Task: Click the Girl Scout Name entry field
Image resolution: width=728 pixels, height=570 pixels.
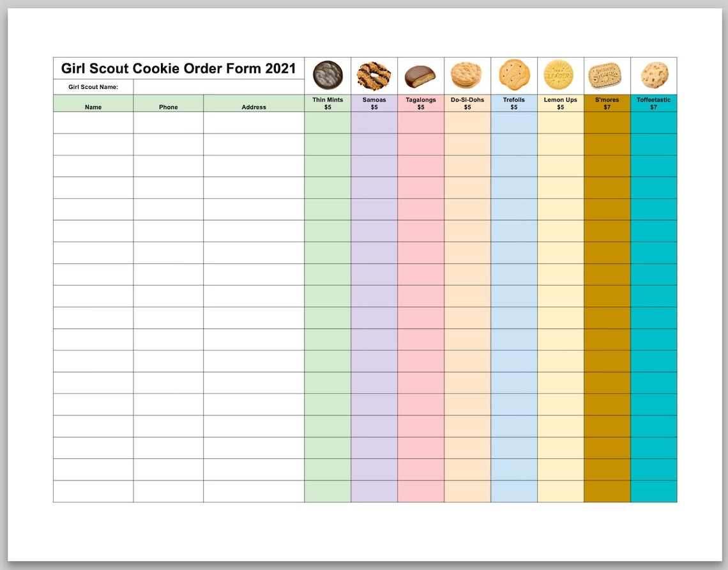Action: pos(218,87)
